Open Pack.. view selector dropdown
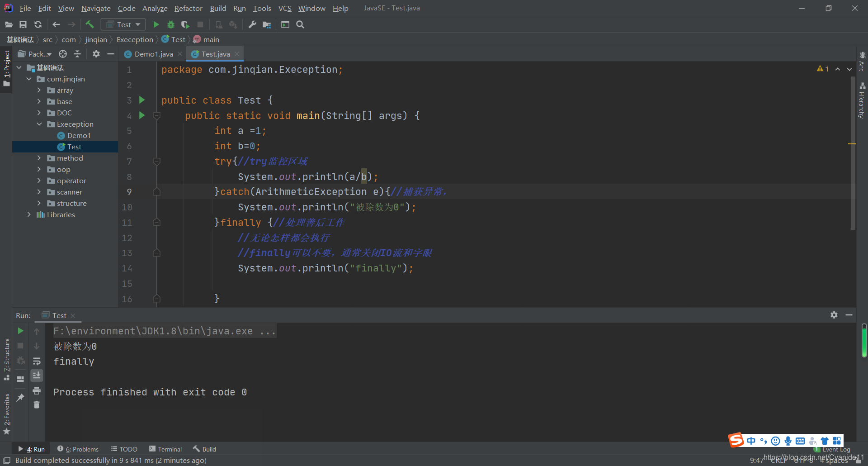 click(x=35, y=54)
